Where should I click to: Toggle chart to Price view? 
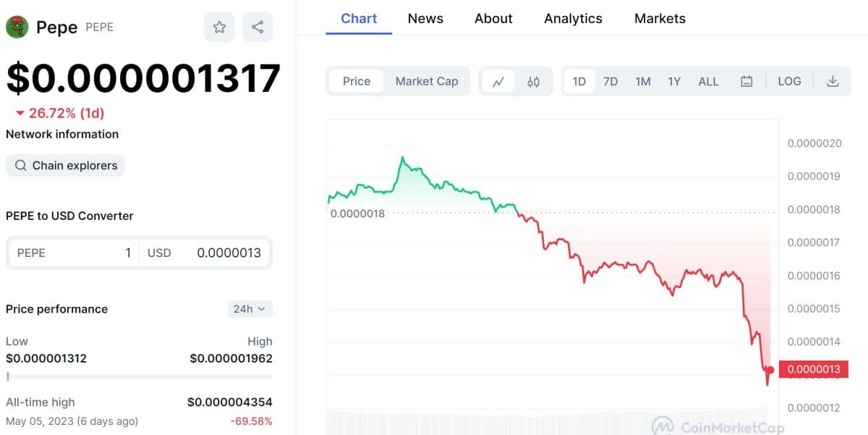[357, 82]
